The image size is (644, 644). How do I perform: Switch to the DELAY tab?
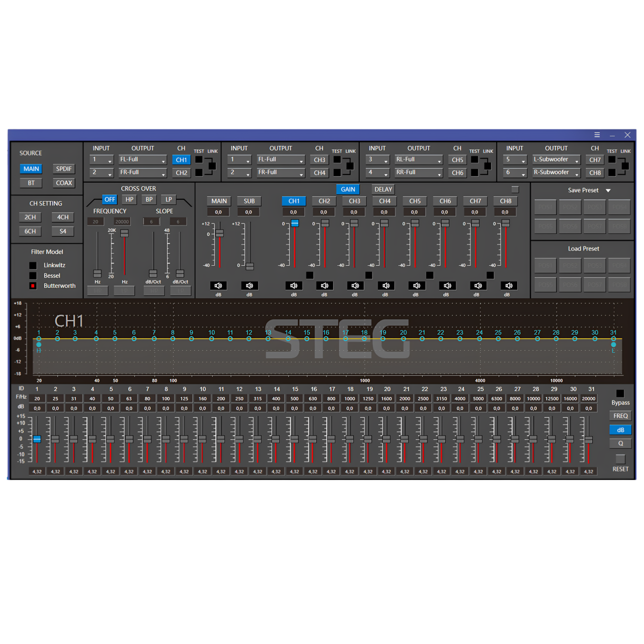tap(383, 189)
